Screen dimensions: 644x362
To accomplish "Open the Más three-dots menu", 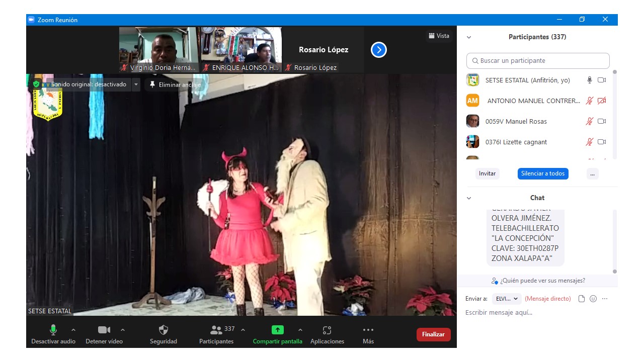I will click(x=368, y=330).
